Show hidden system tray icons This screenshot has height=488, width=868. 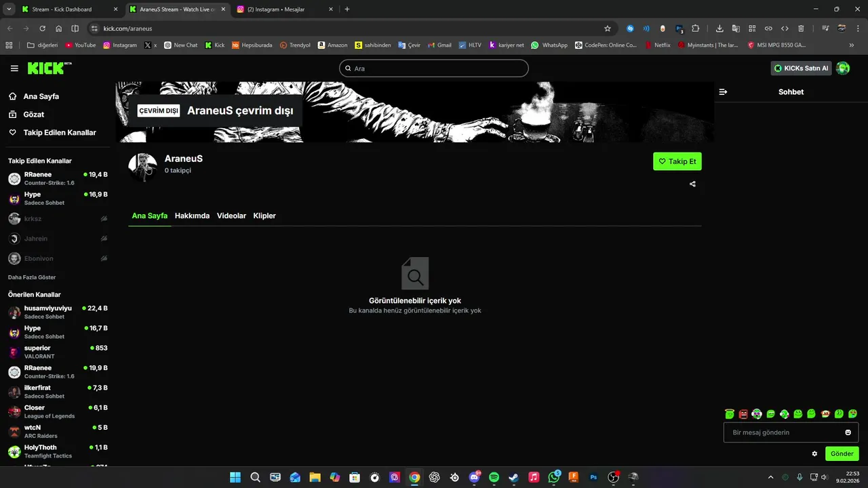[x=770, y=477]
